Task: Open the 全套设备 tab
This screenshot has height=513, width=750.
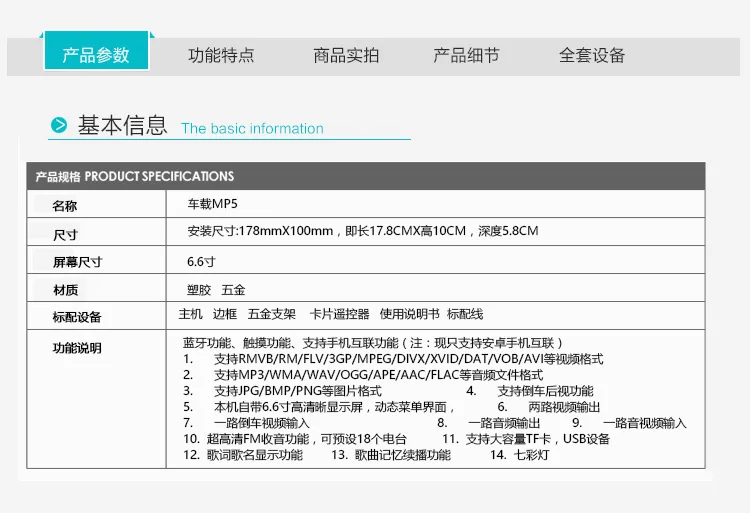Action: point(592,55)
